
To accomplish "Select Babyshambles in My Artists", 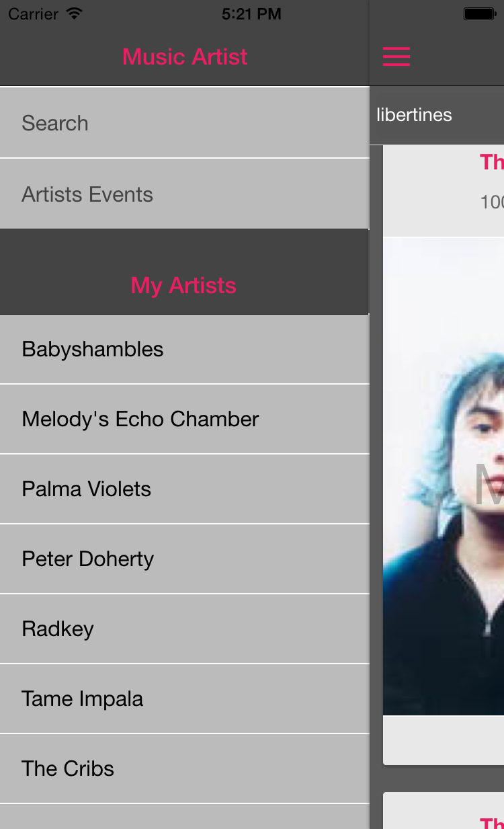I will (184, 350).
